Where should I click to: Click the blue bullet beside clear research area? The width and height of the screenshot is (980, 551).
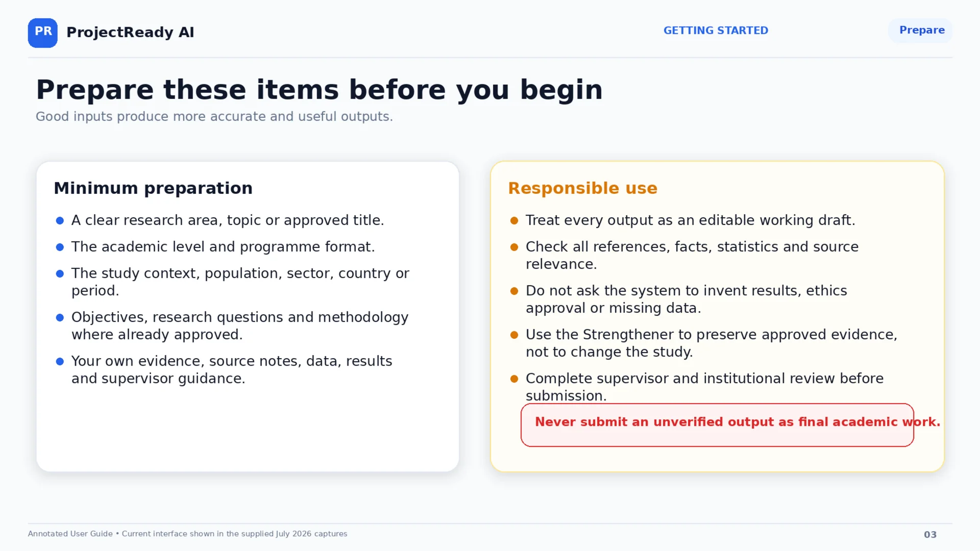(60, 220)
